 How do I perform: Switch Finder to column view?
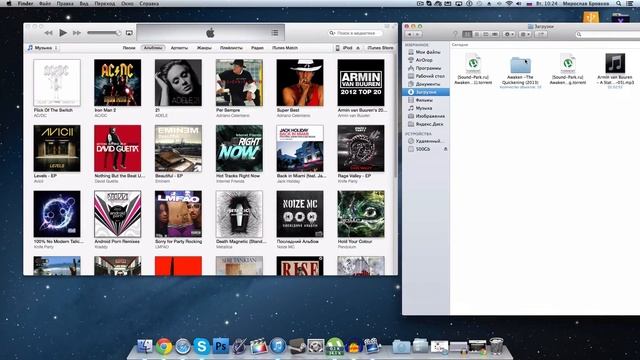click(x=486, y=34)
